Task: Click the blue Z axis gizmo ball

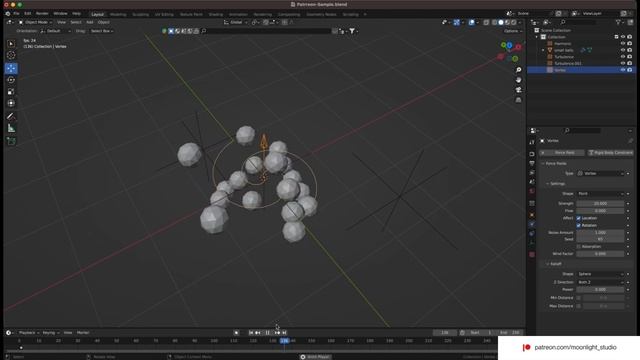Action: click(x=509, y=45)
